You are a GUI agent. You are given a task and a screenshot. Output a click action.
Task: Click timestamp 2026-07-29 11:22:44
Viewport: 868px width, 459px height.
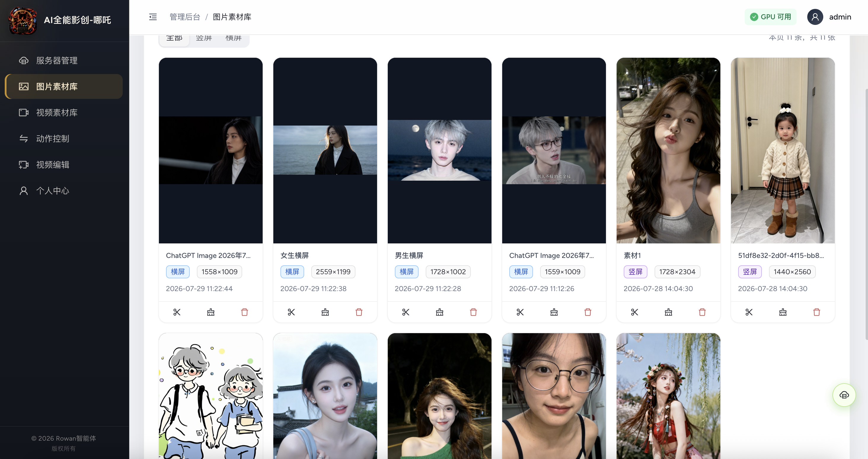pyautogui.click(x=199, y=289)
